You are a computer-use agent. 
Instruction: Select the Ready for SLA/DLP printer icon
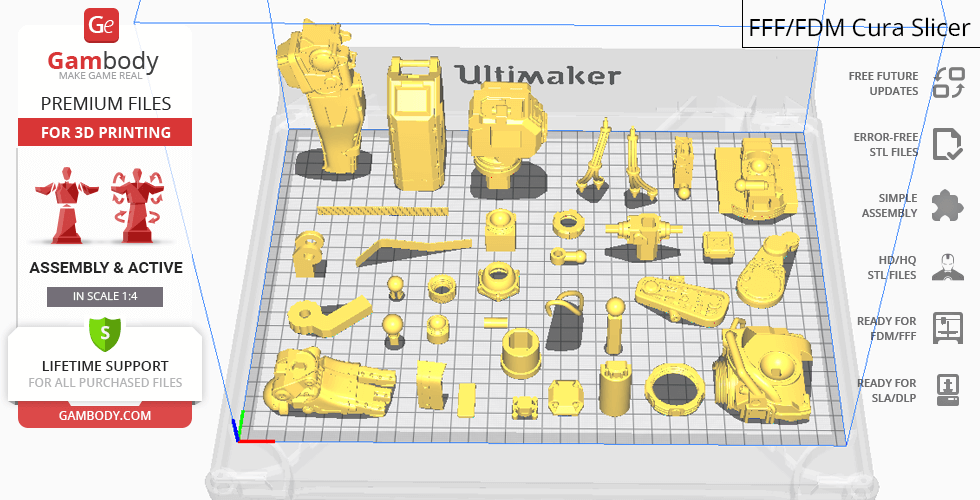tap(947, 389)
